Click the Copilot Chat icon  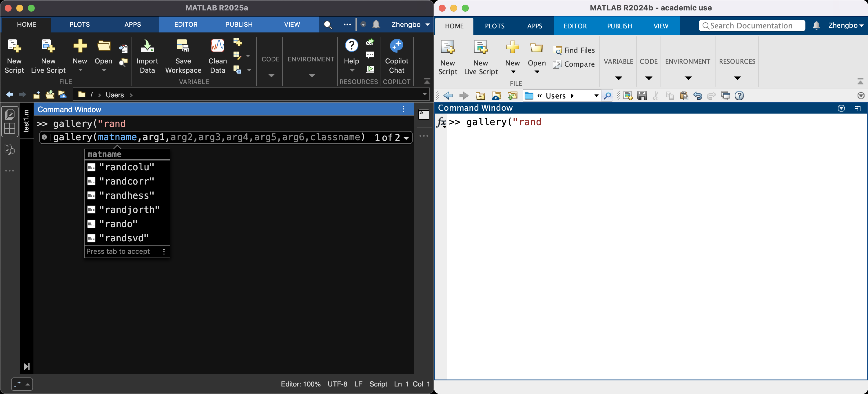click(x=396, y=46)
